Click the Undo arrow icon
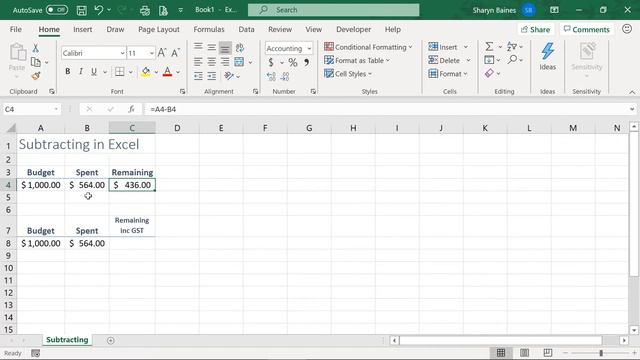 pyautogui.click(x=99, y=10)
